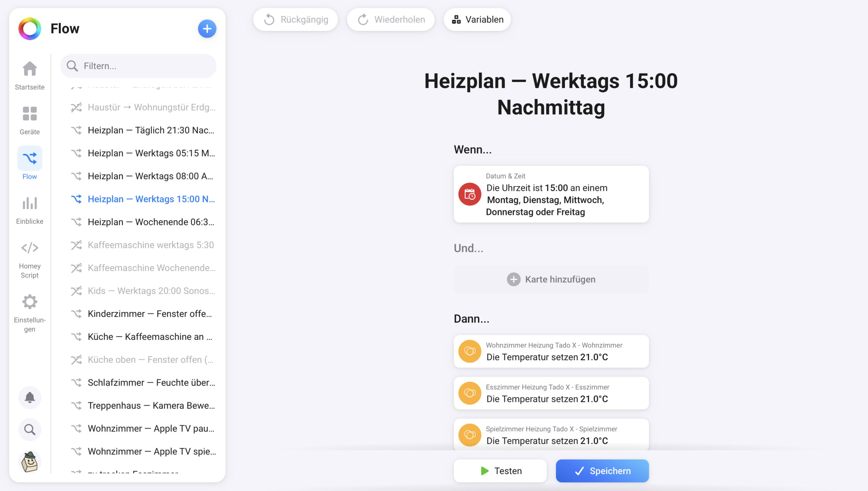Open the Geräte devices section
Screen dimensions: 868x491
point(30,121)
